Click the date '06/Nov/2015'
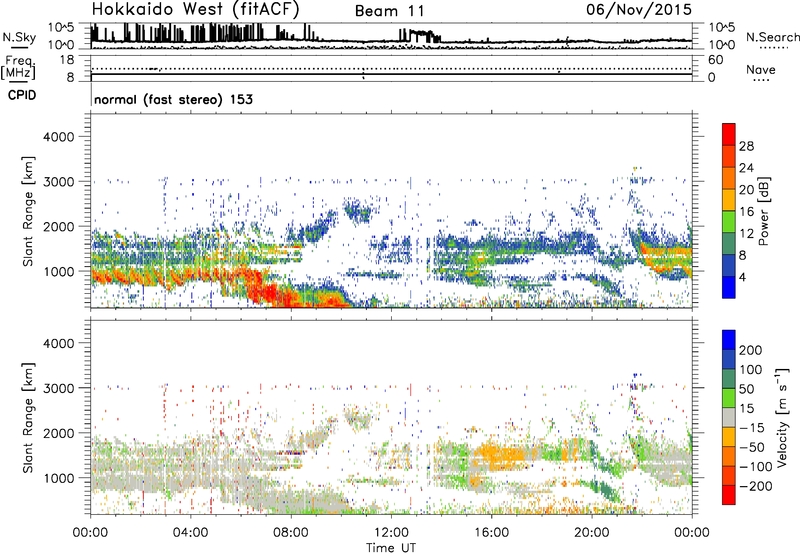The width and height of the screenshot is (800, 554). (639, 9)
